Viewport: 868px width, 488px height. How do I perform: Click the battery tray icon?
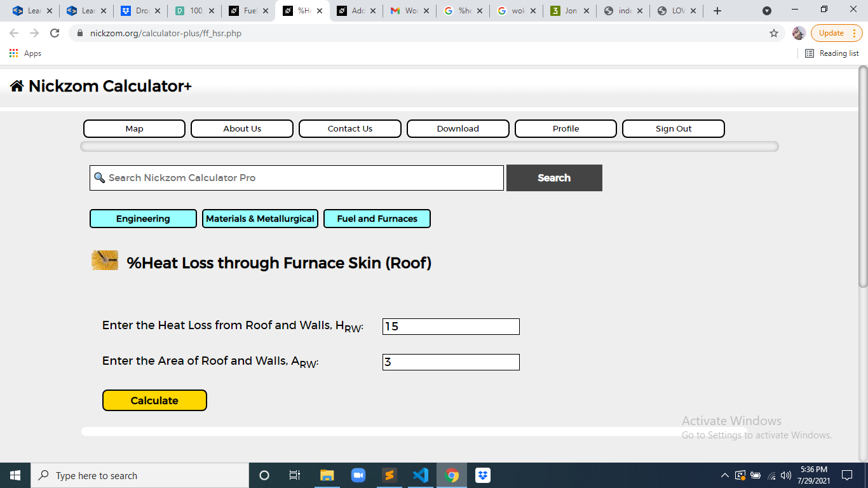coord(756,475)
